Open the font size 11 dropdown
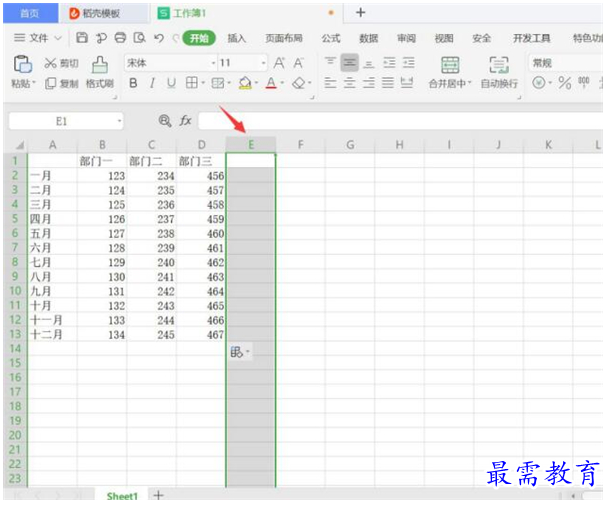The width and height of the screenshot is (608, 505). point(264,63)
